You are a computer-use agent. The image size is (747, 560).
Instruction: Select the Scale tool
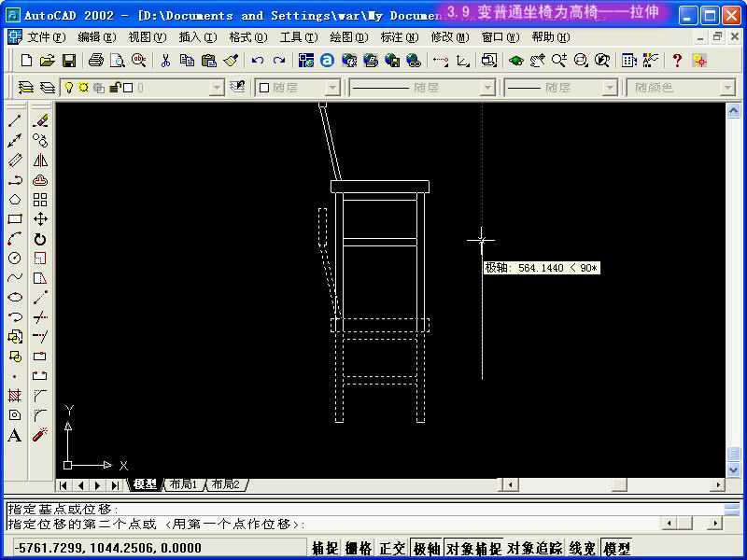pos(40,259)
